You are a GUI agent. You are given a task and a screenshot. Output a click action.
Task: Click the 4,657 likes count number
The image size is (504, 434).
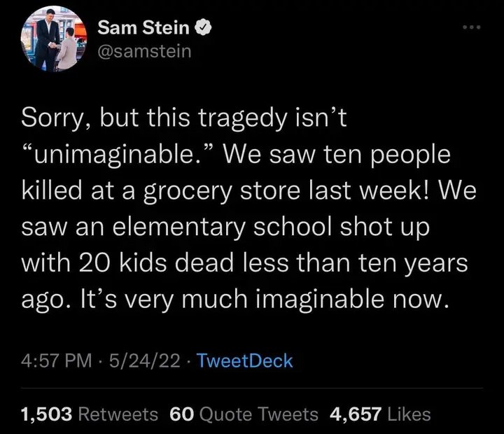356,414
